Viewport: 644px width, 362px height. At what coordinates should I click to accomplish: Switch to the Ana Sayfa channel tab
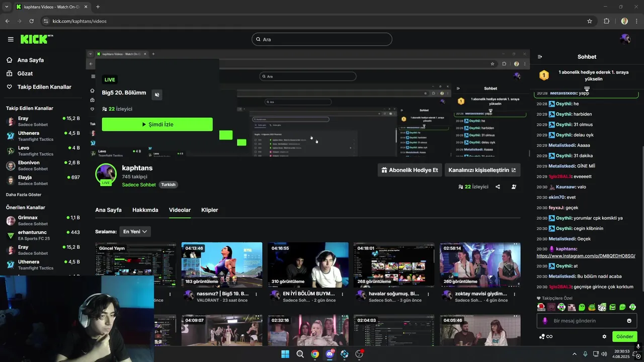click(108, 210)
